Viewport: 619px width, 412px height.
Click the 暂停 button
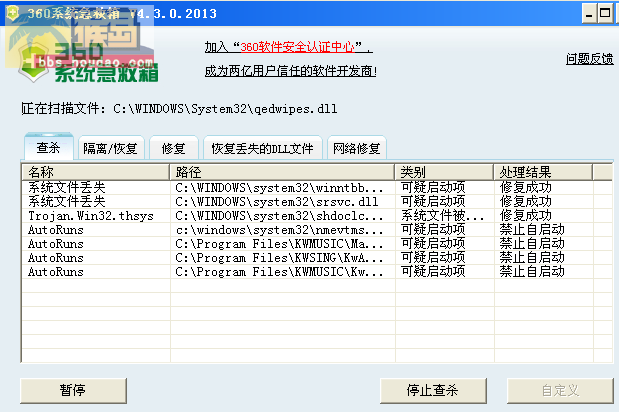point(73,390)
